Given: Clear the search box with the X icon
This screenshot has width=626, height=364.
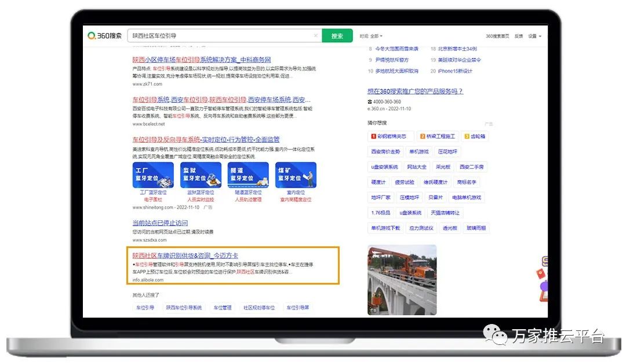Looking at the screenshot, I should (x=315, y=36).
